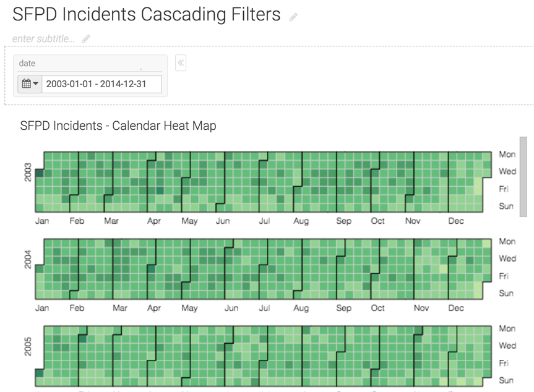Click the Fri weekday label for 2005

tap(504, 363)
